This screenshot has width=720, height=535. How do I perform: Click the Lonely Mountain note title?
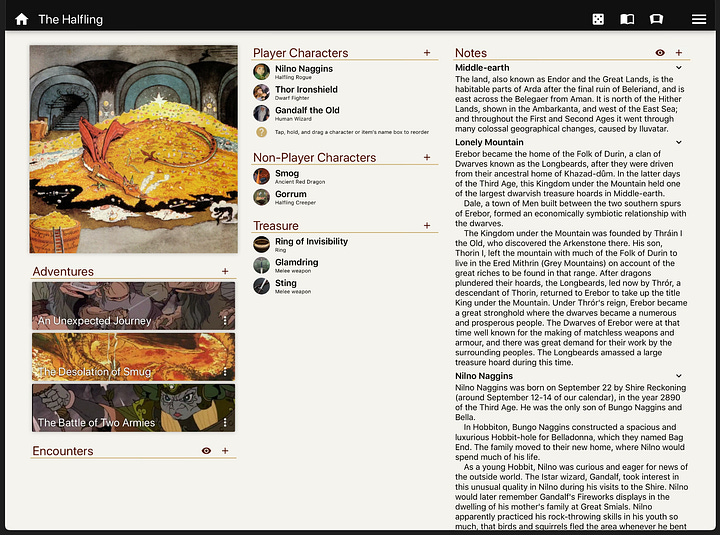(x=489, y=142)
